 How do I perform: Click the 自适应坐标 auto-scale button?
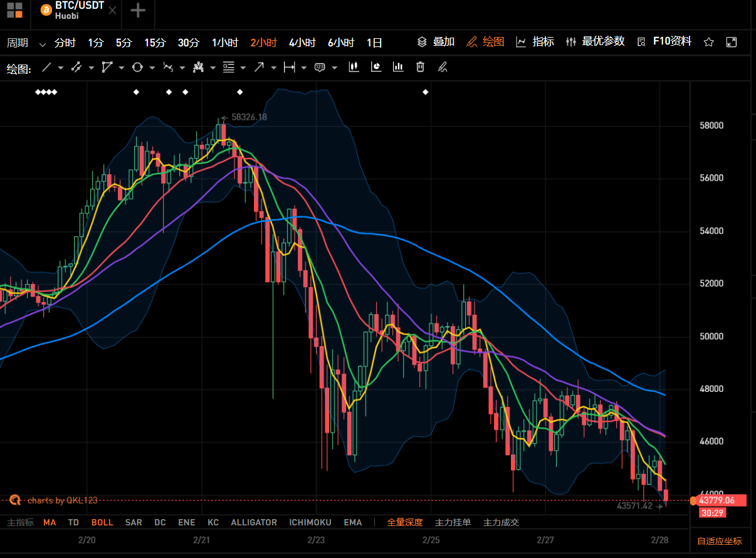click(719, 541)
